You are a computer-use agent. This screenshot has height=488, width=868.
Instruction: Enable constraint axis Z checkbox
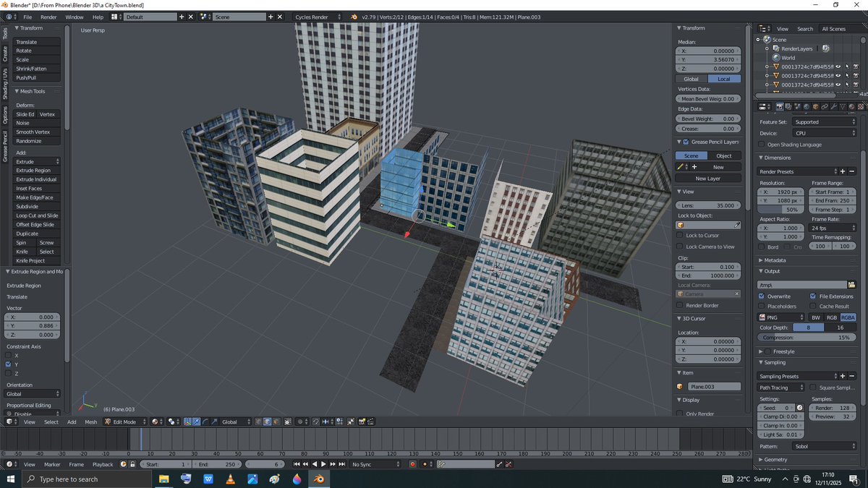pos(8,374)
